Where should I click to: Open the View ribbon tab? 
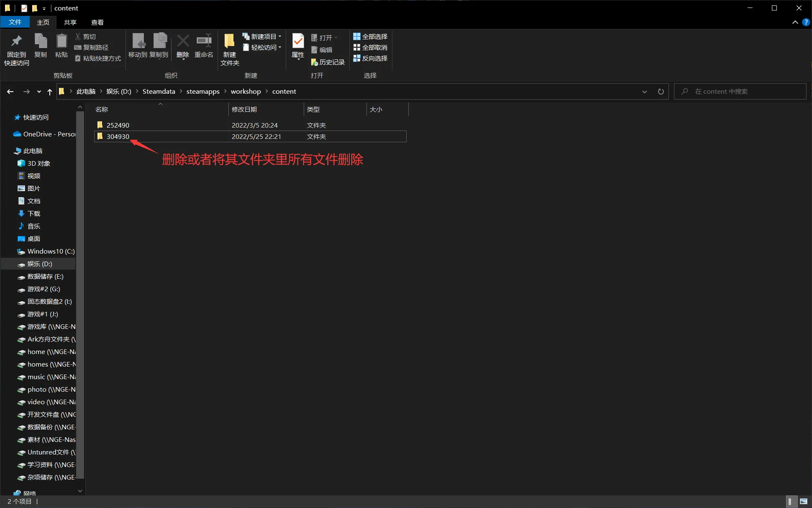[x=97, y=22]
